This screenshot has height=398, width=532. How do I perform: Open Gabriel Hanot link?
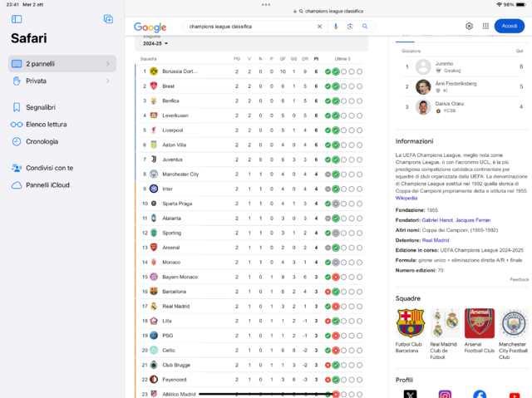437,220
